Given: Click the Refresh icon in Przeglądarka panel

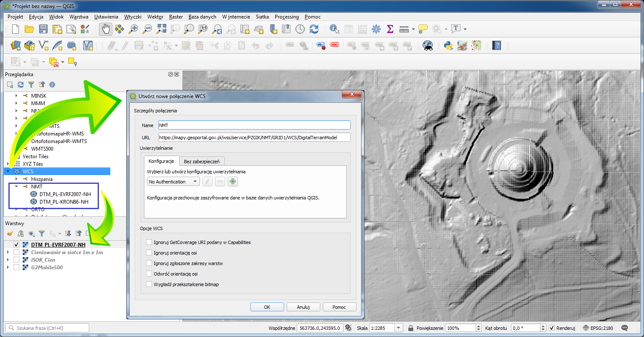Looking at the screenshot, I should [x=21, y=85].
